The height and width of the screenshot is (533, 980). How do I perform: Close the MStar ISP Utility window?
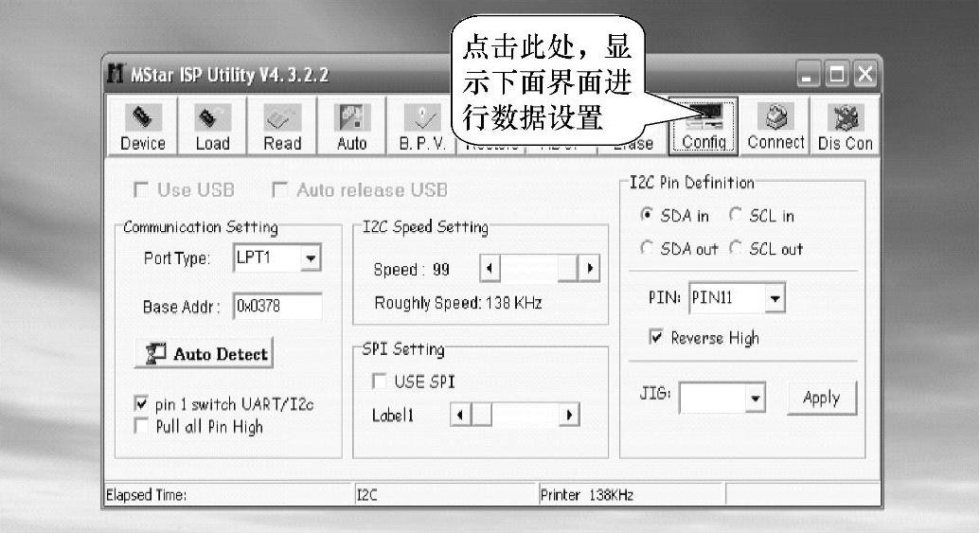point(865,75)
